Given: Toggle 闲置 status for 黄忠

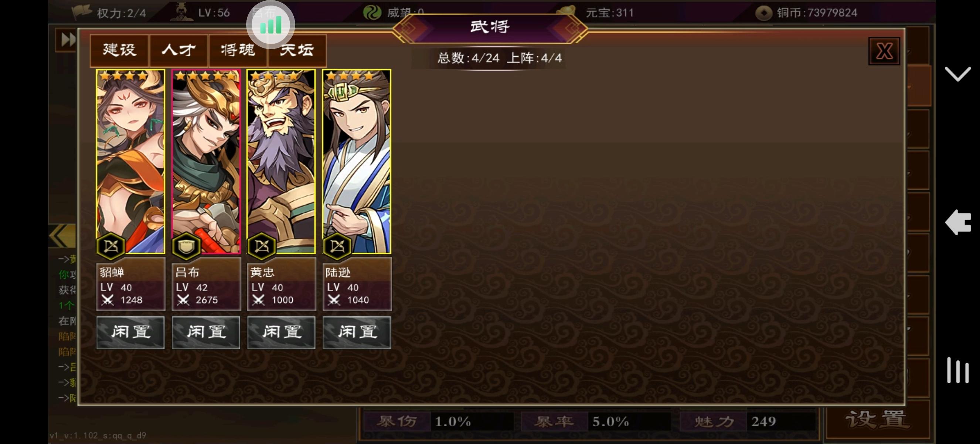Looking at the screenshot, I should pyautogui.click(x=281, y=332).
